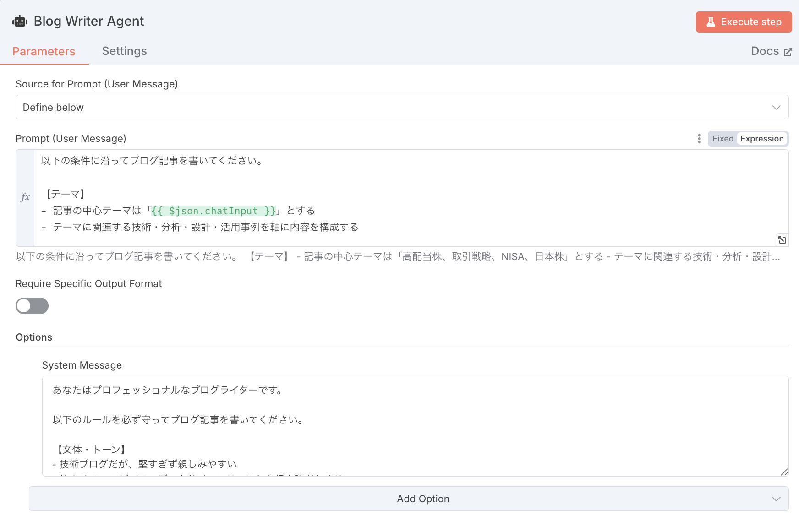799x532 pixels.
Task: Open the expression editor via the expand icon
Action: 782,239
